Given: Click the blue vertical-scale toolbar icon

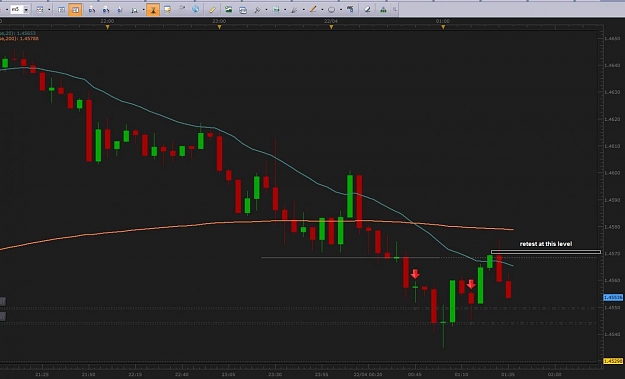Looking at the screenshot, I should (120, 10).
